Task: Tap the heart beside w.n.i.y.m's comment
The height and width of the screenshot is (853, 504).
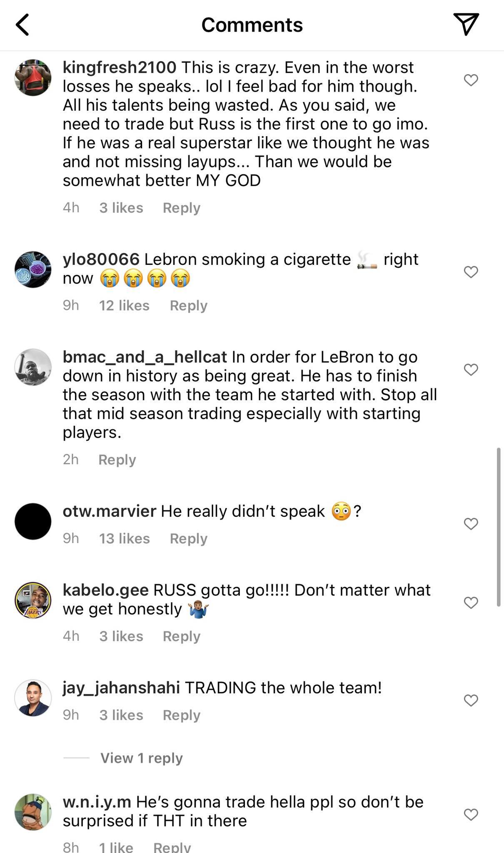Action: tap(471, 813)
